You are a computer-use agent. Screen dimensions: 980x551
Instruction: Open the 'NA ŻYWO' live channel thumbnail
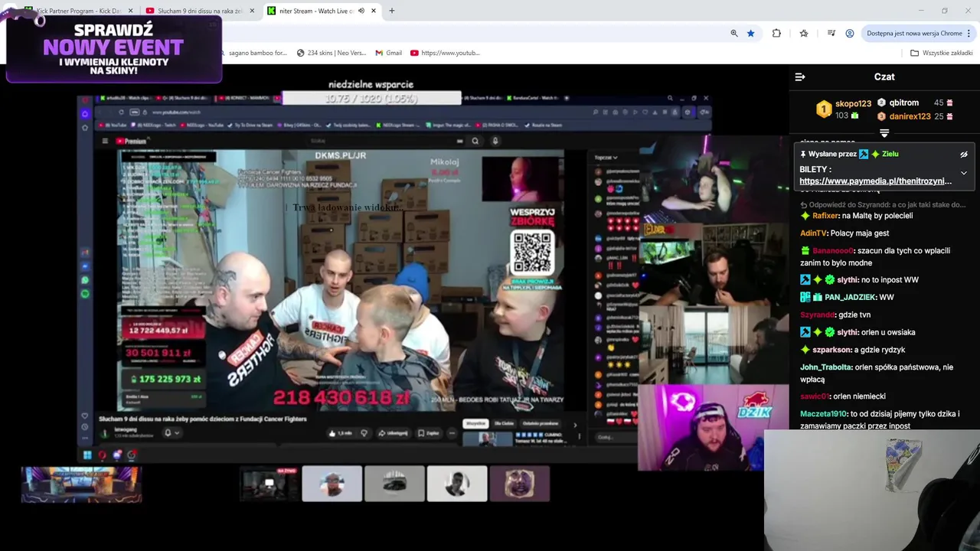269,484
